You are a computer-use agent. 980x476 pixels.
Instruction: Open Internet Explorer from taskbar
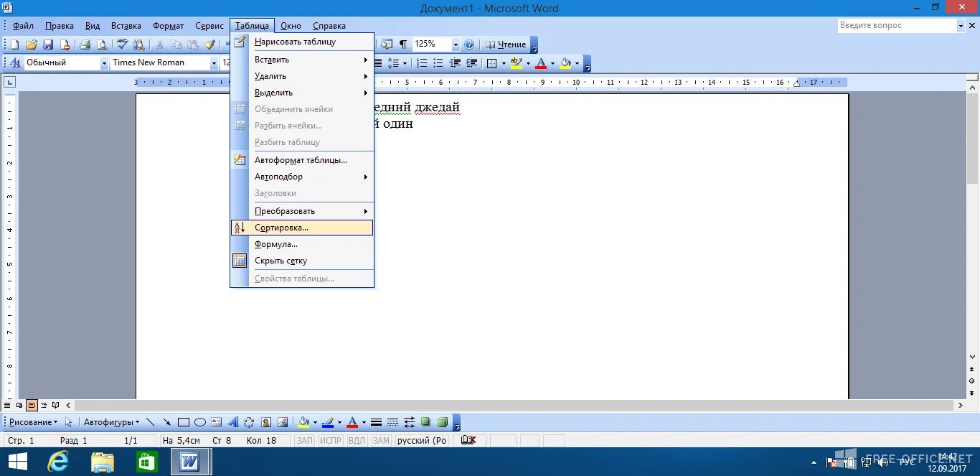click(x=57, y=462)
